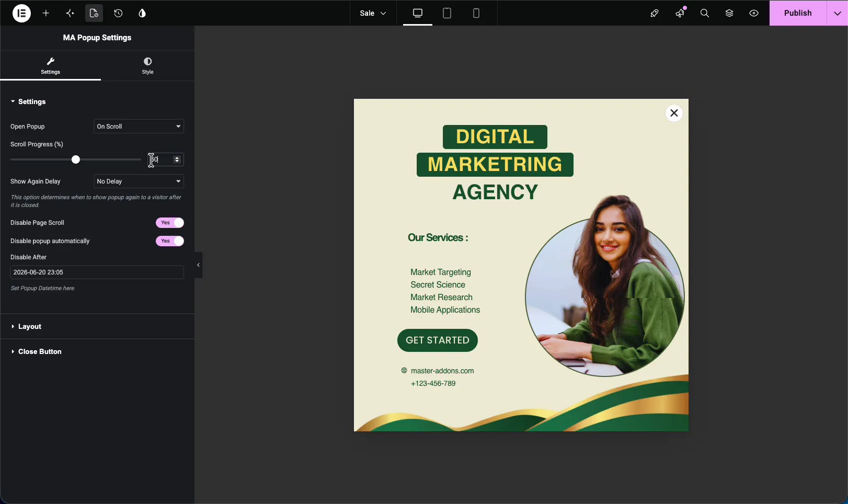Open Site Settings icon in top bar
The width and height of the screenshot is (848, 504).
70,13
